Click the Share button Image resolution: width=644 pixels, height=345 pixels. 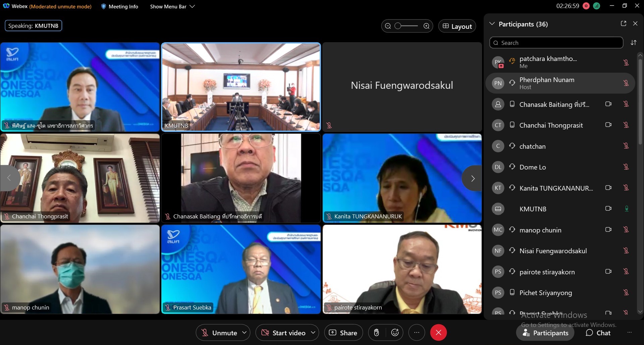click(343, 333)
